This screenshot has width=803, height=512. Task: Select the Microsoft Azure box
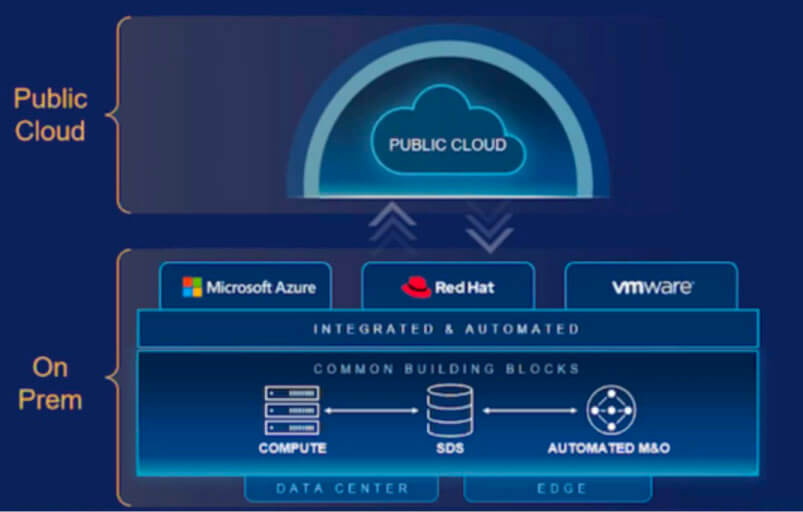tap(245, 286)
